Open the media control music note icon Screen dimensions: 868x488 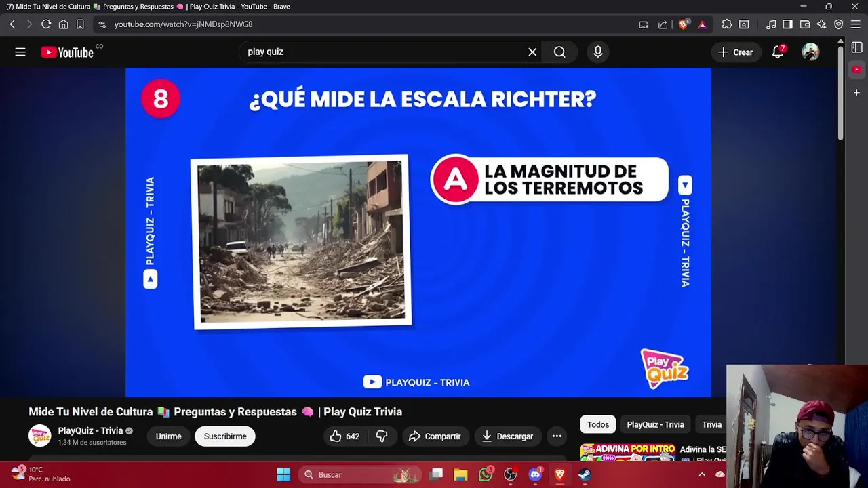click(x=771, y=24)
